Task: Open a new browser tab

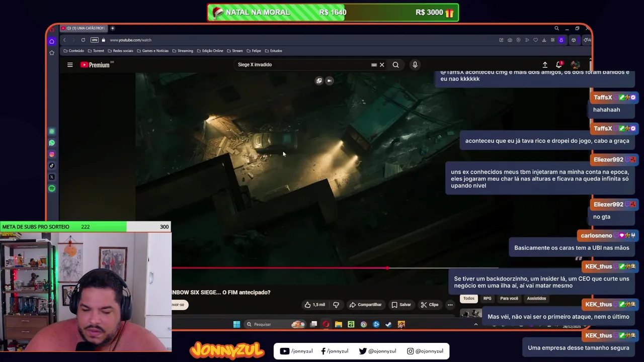Action: (x=112, y=28)
